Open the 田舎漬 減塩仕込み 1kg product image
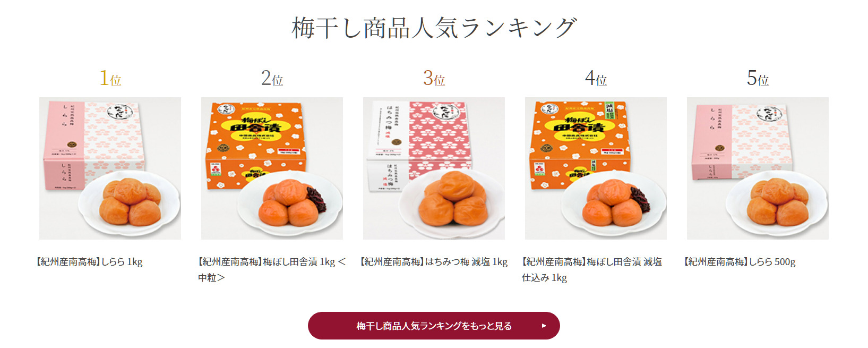The image size is (868, 348). point(596,168)
